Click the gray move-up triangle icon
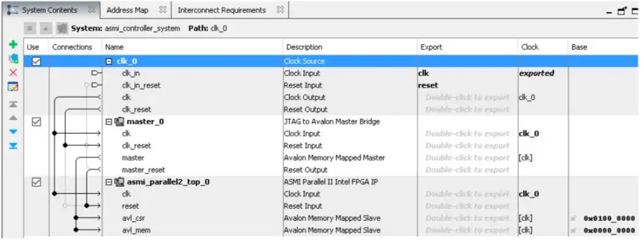 13,118
